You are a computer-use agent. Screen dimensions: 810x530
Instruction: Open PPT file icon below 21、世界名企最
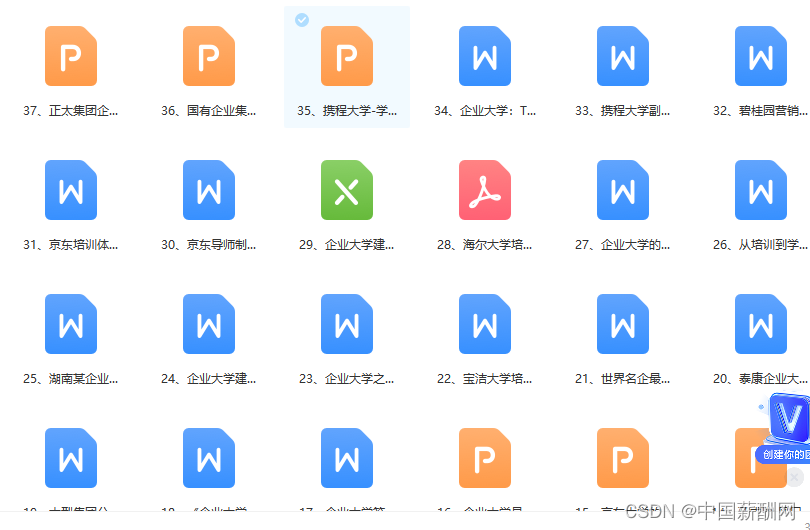coord(622,458)
